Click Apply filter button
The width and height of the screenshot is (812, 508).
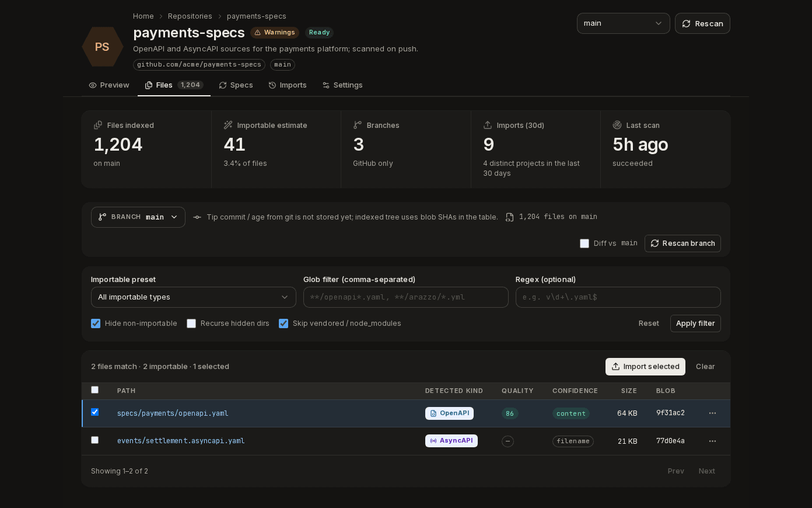click(695, 323)
